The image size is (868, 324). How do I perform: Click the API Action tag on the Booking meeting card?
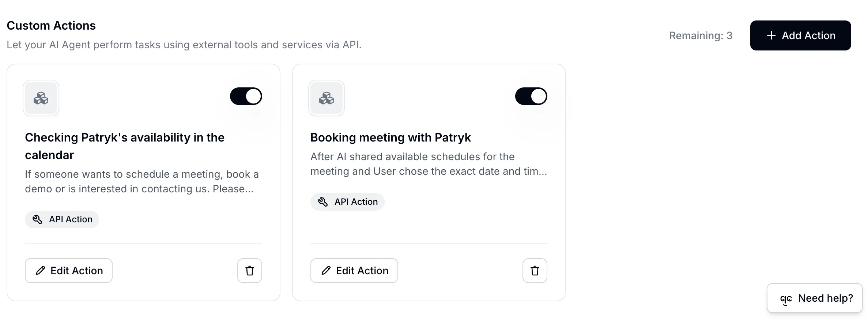[x=347, y=202]
